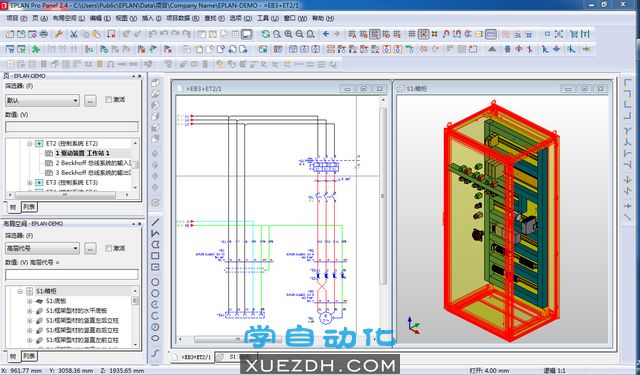Select the 3 Beckhoff page in tree
The height and width of the screenshot is (375, 640).
click(93, 173)
